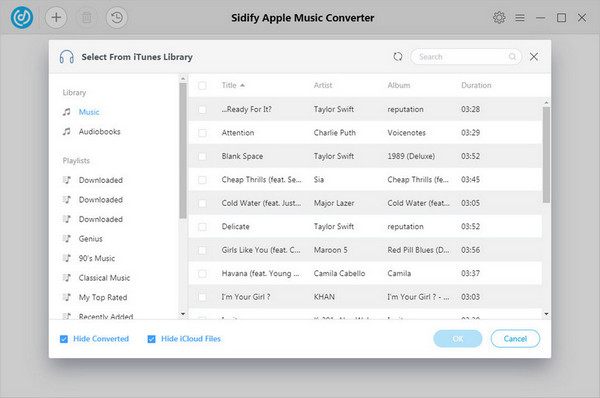Click the search magnifier icon

(512, 57)
